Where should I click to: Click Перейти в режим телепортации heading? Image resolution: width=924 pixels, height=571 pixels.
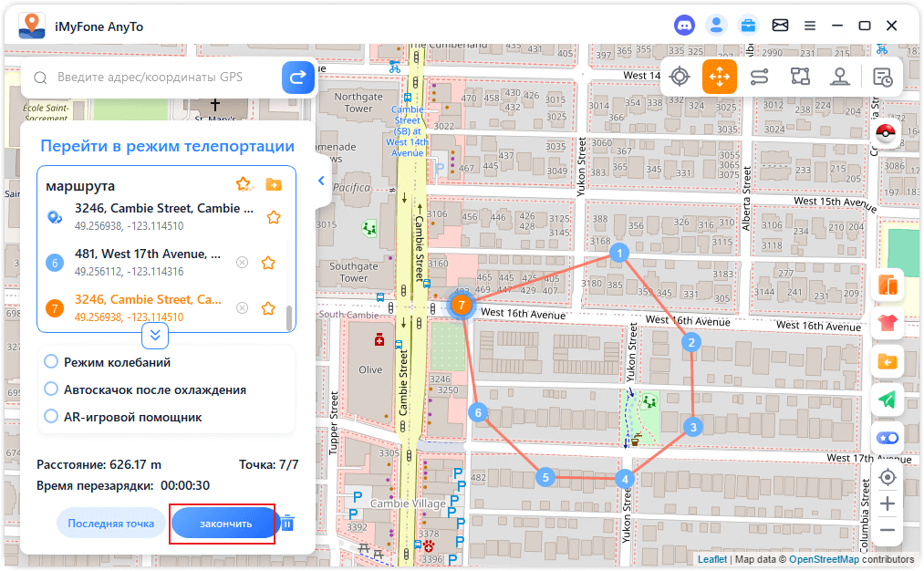(x=167, y=146)
